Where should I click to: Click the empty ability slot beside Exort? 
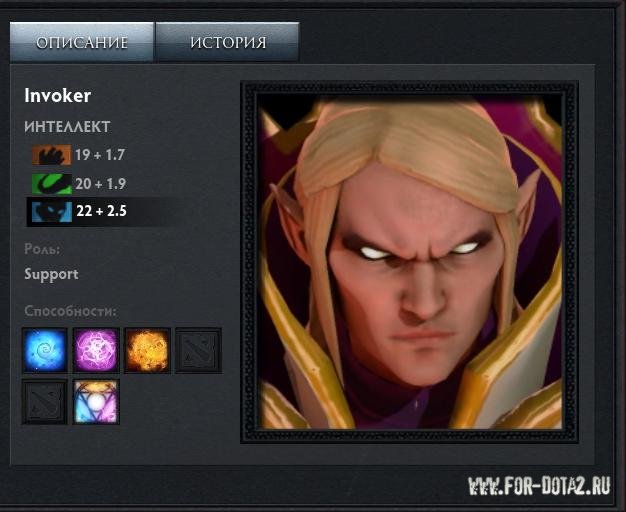pyautogui.click(x=198, y=351)
